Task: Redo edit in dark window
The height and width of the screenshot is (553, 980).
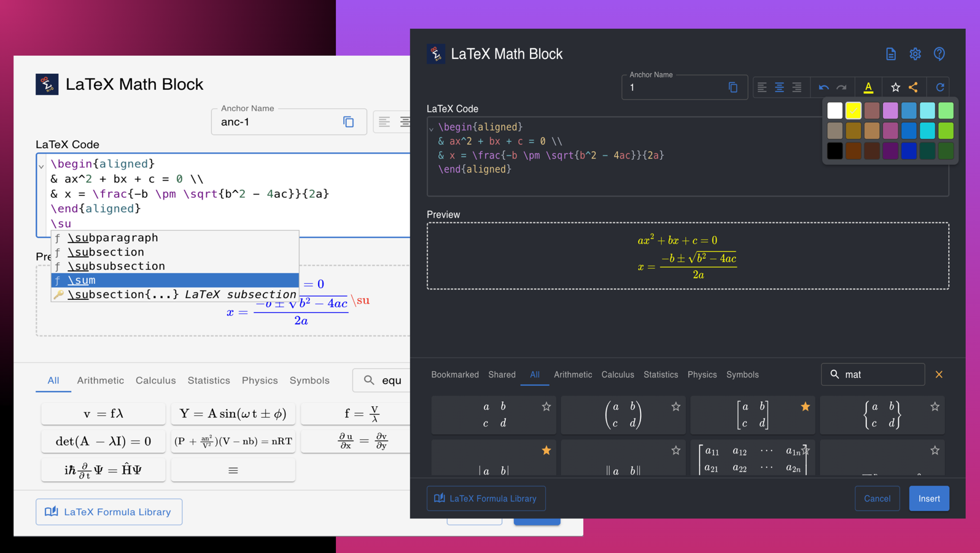Action: (842, 87)
